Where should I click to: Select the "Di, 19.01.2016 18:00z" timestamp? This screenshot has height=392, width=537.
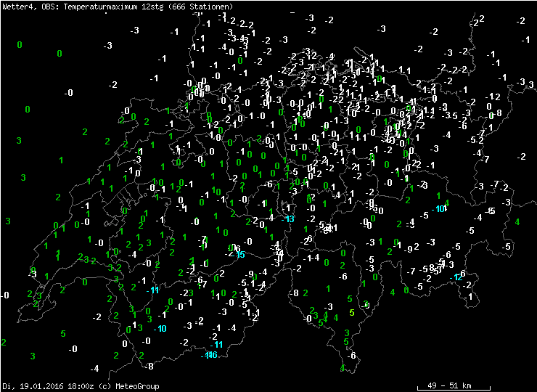click(x=45, y=386)
